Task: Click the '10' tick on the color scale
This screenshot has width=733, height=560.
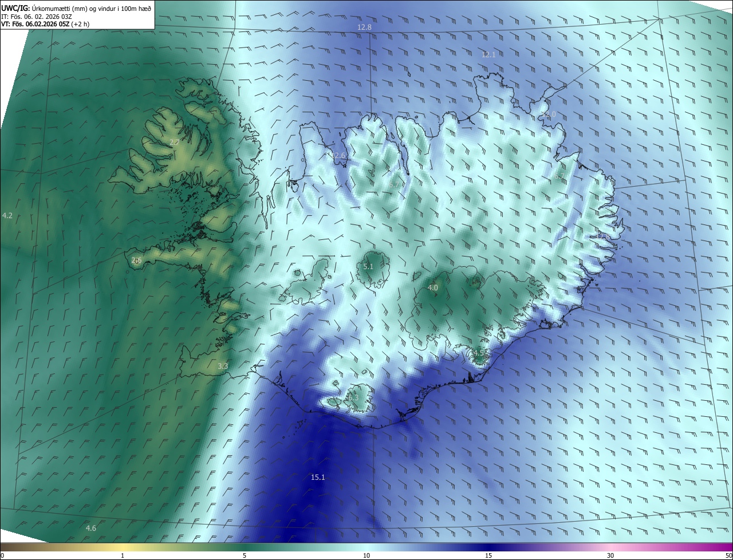Action: [x=366, y=556]
